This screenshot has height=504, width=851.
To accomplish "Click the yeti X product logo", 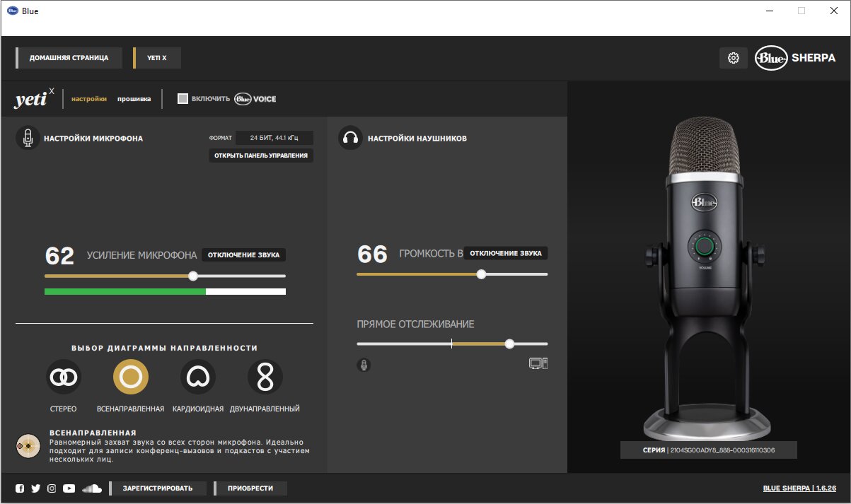I will point(34,99).
